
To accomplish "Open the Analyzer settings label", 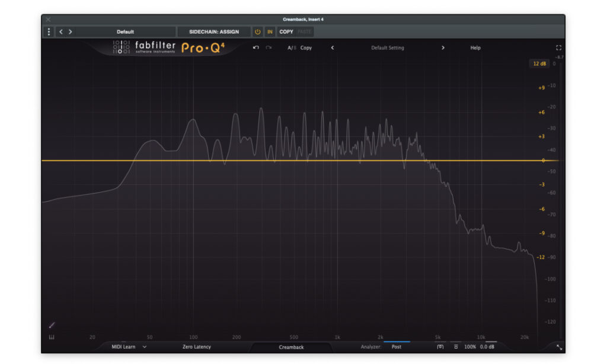I will tap(371, 347).
